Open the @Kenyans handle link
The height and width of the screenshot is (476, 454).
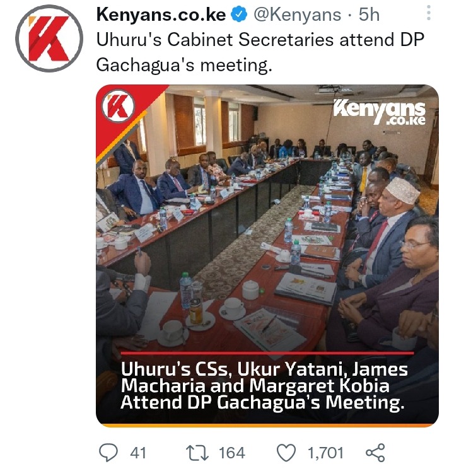click(x=297, y=15)
